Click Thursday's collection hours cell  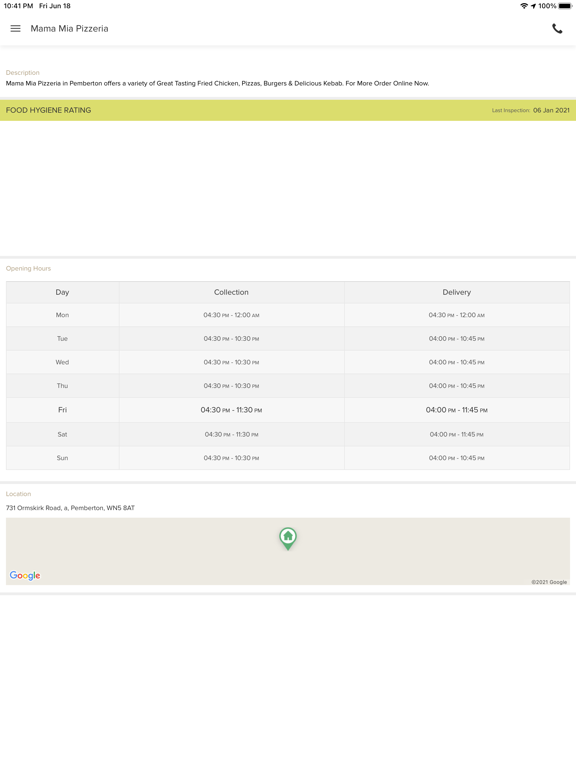click(x=231, y=385)
